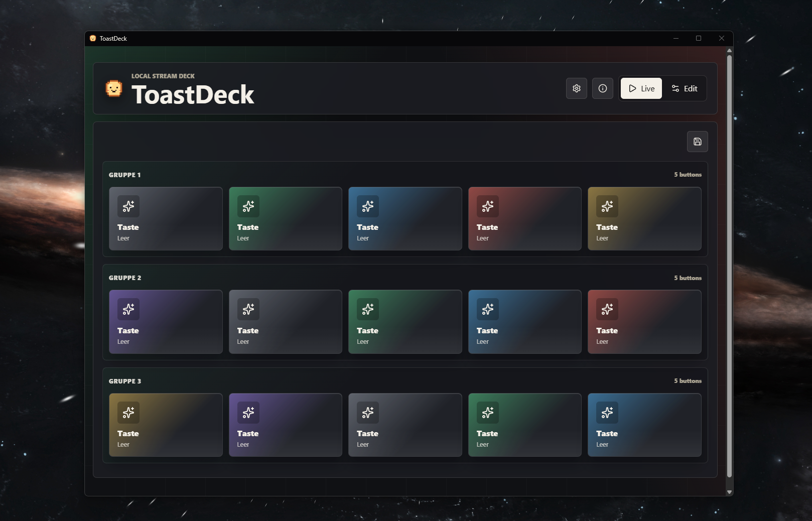Click the GRUPPE 3 group header
Image resolution: width=812 pixels, height=521 pixels.
pos(125,381)
